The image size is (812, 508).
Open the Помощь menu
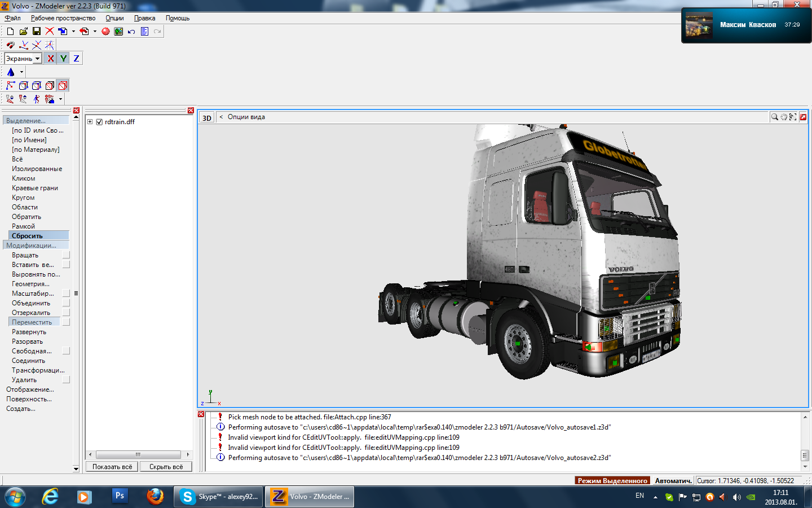pyautogui.click(x=178, y=18)
